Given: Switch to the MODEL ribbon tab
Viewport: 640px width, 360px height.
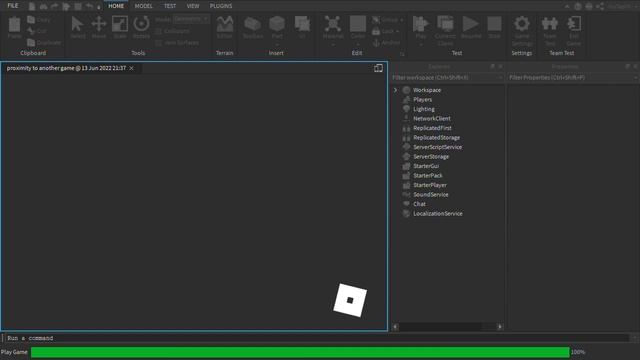Looking at the screenshot, I should coord(144,6).
